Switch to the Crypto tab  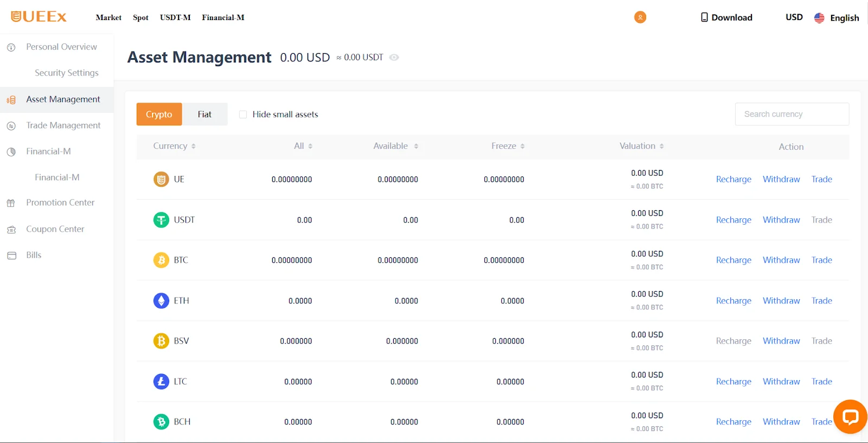pos(159,114)
